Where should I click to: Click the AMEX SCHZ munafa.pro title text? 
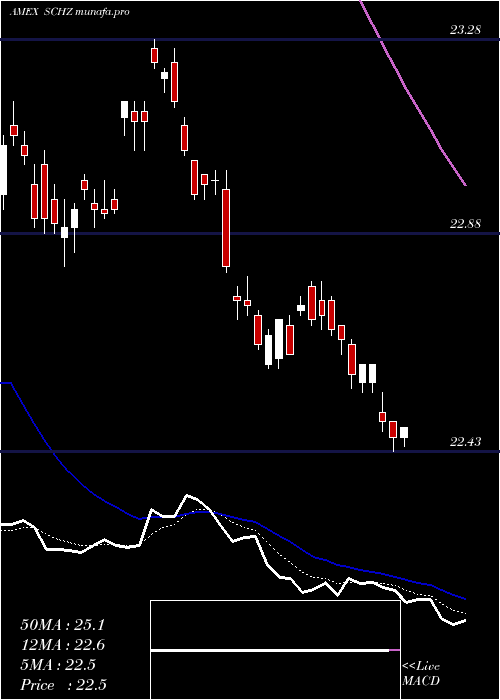tap(69, 12)
